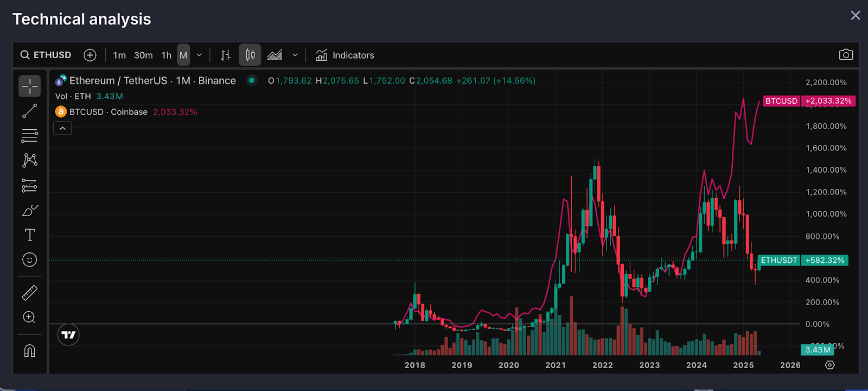The height and width of the screenshot is (391, 868).
Task: Open the emoji icons tool
Action: pos(30,260)
